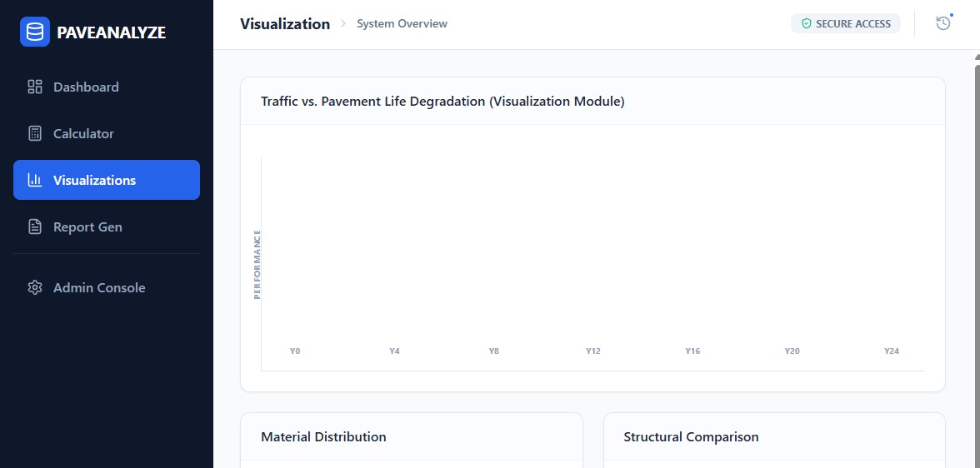Click the SECURE ACCESS badge
Screen dimensions: 980x468
846,24
